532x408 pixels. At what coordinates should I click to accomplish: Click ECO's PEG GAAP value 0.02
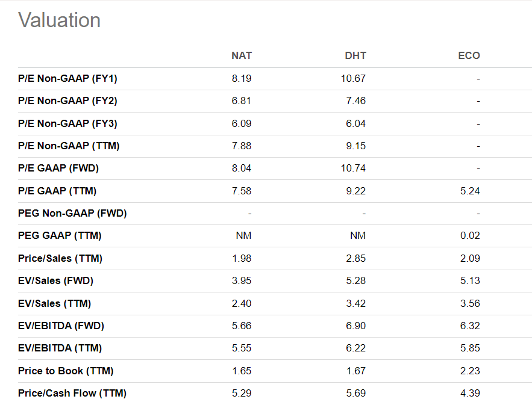pyautogui.click(x=470, y=236)
